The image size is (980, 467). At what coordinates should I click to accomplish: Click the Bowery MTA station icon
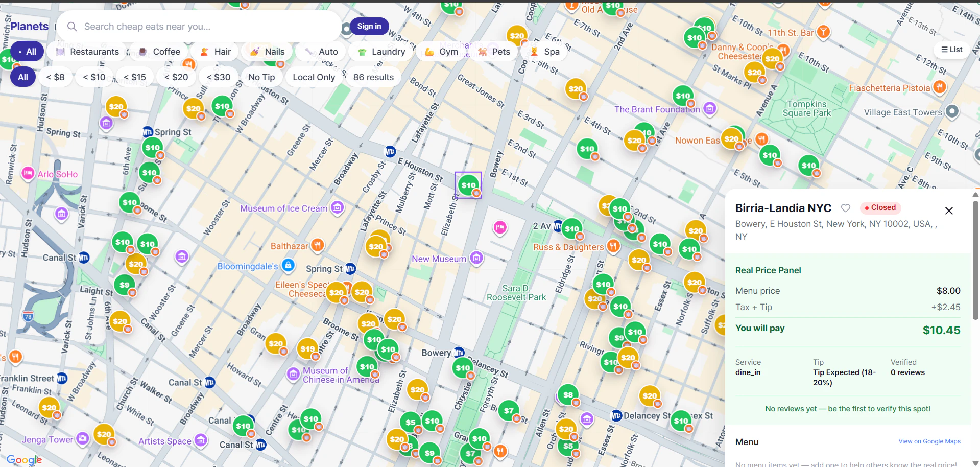[459, 353]
